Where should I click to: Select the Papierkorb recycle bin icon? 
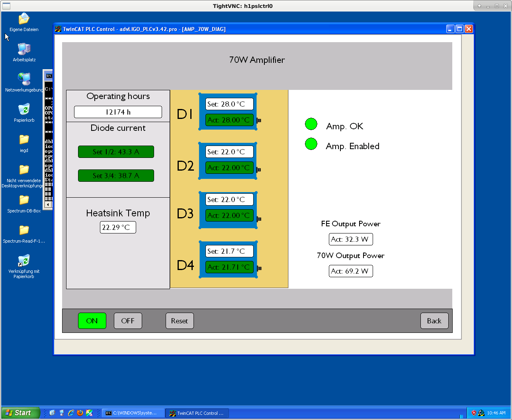[24, 110]
